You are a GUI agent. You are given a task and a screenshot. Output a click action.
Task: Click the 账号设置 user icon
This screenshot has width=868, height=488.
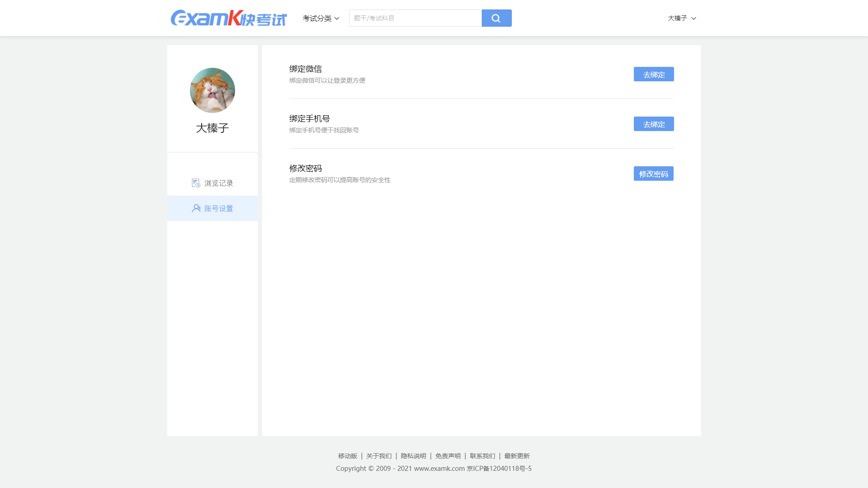196,208
